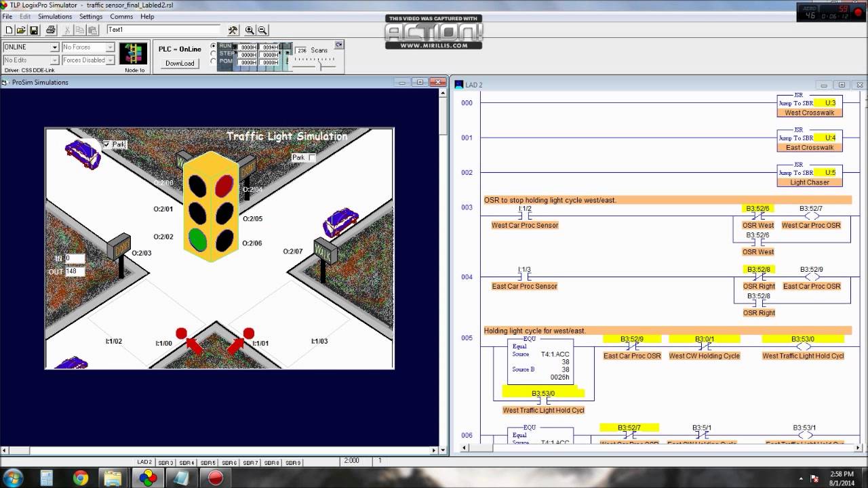Click the Cut scissors icon

pos(67,30)
